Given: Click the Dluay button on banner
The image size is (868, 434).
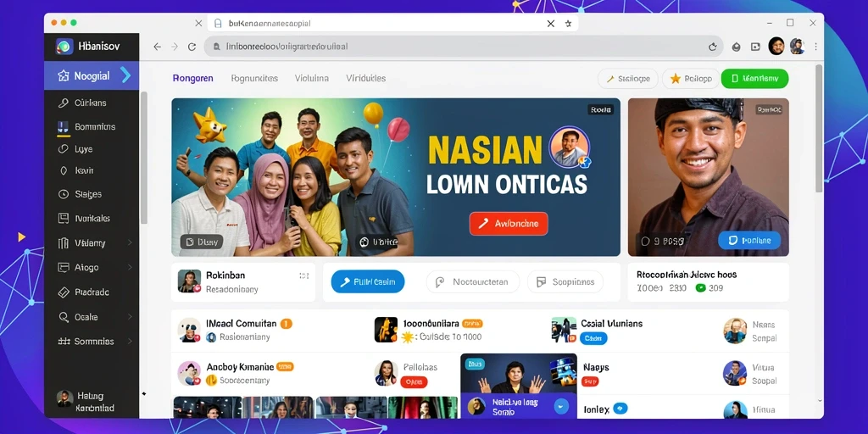Looking at the screenshot, I should point(202,242).
